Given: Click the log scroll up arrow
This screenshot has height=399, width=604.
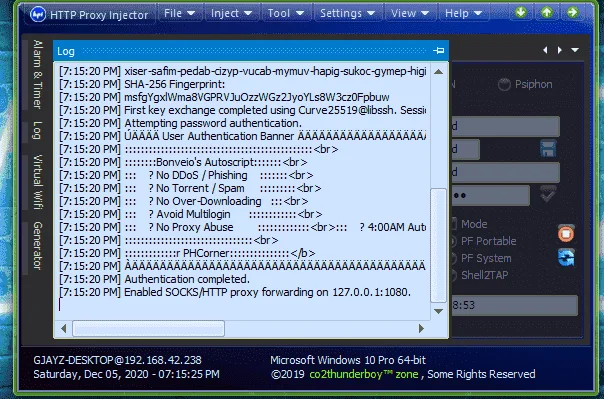Looking at the screenshot, I should [x=438, y=72].
